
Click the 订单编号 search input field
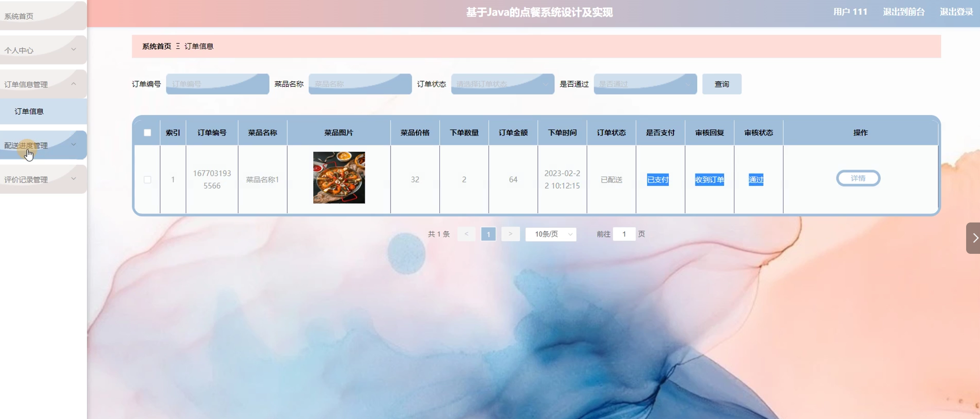(217, 84)
